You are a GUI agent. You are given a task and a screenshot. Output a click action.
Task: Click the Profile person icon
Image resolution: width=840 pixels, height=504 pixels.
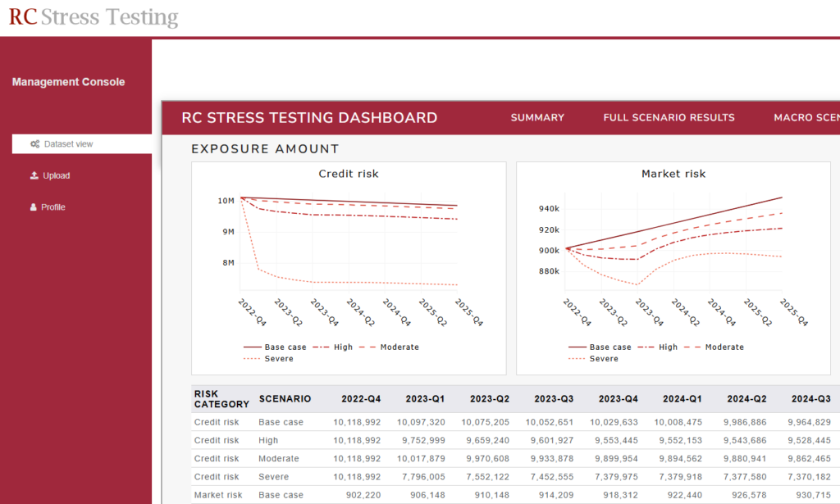click(x=33, y=207)
